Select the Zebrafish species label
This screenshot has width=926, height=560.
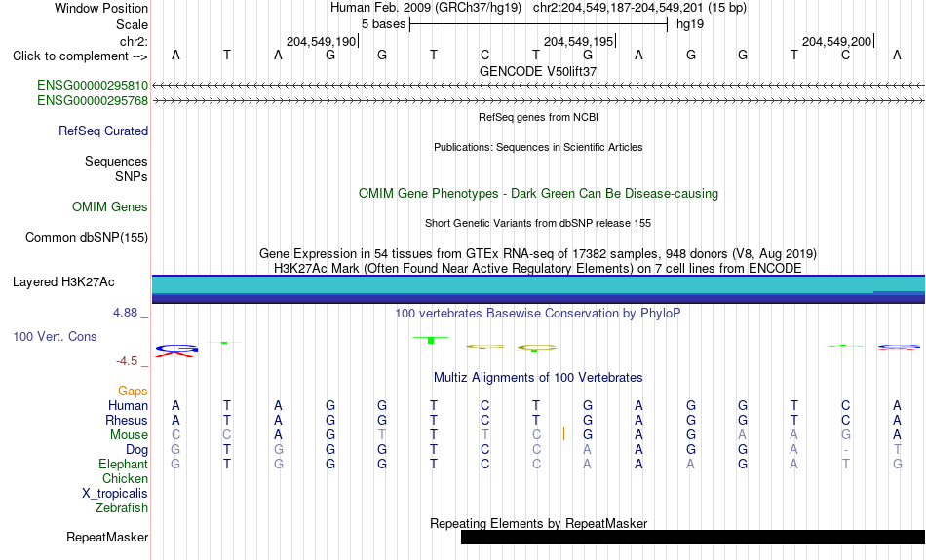tap(122, 508)
